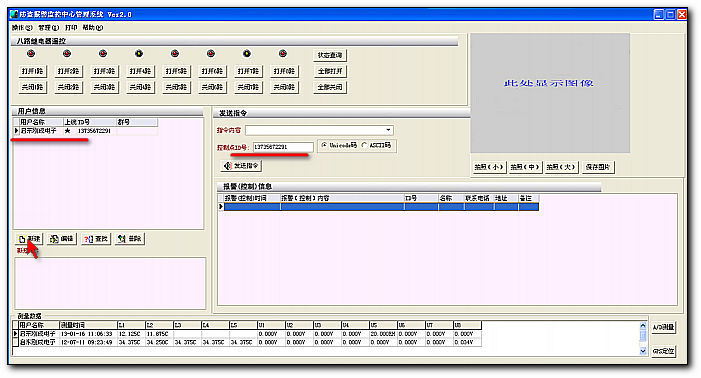Viewport: 701px width, 378px height.
Task: Click the 全部打开 (open all) button
Action: pyautogui.click(x=330, y=71)
